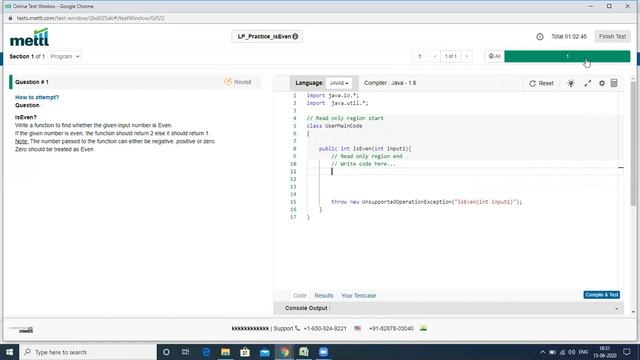640x360 pixels.
Task: Show hidden system tray icons
Action: pyautogui.click(x=542, y=352)
